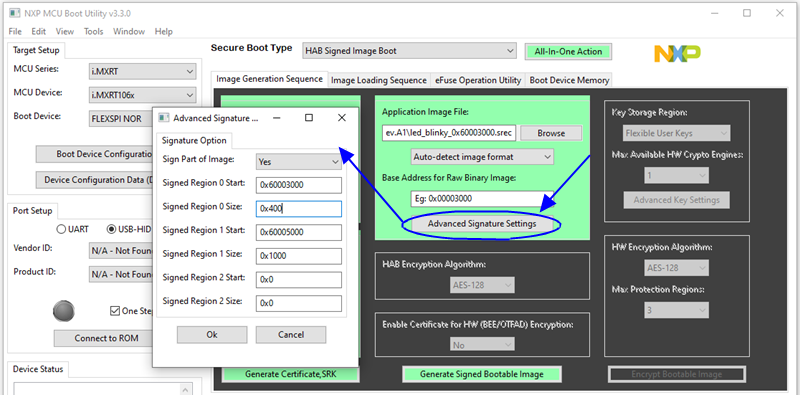Maximize the Advanced Signature dialog
Screen dimensions: 800x395
click(309, 118)
